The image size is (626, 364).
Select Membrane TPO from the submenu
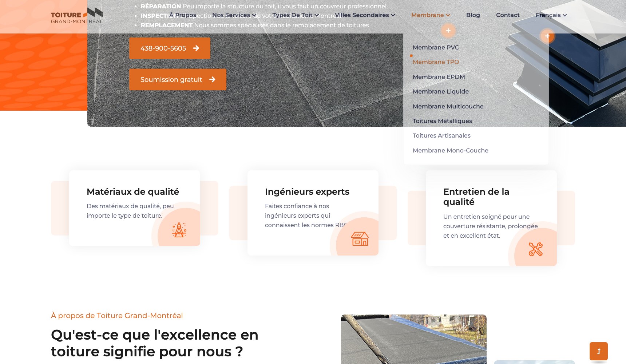[436, 62]
